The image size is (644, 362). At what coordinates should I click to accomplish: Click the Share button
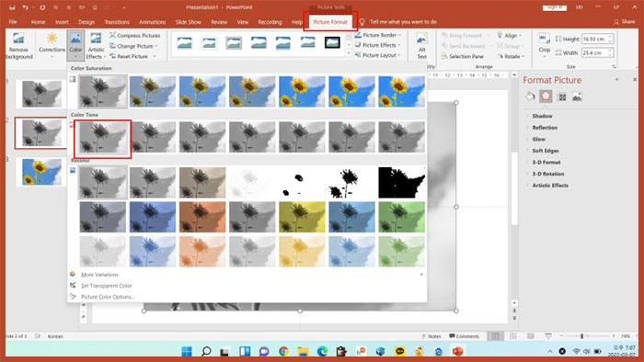coord(624,22)
